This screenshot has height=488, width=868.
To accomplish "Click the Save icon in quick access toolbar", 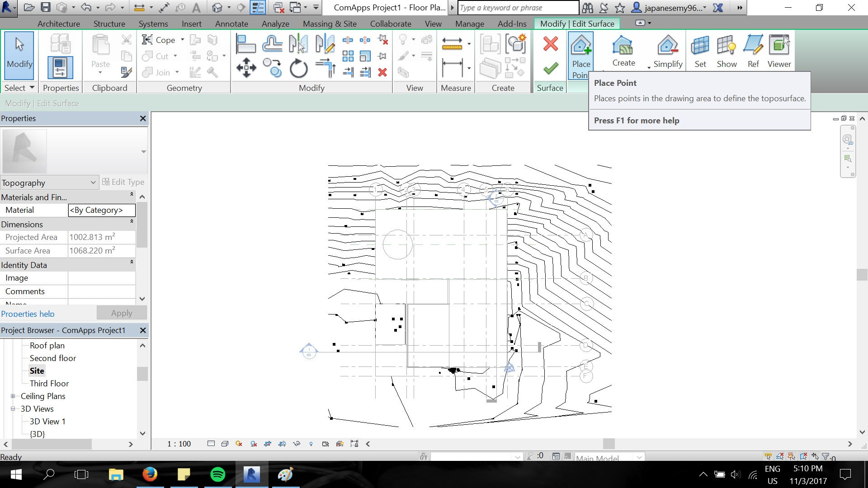I will point(46,7).
